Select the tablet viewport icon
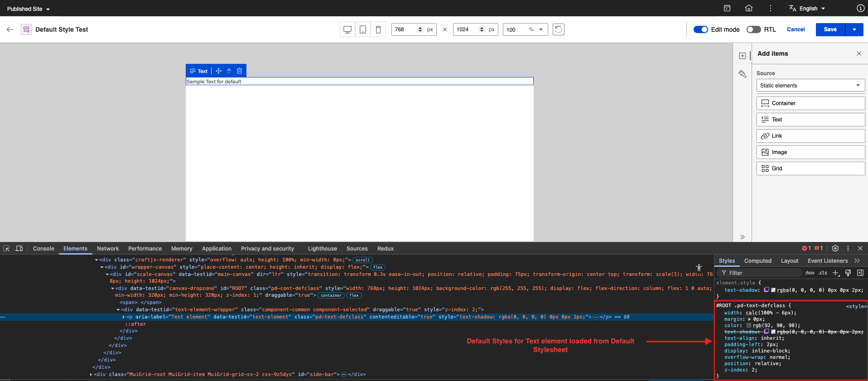Screen dimensions: 868x381 pos(363,29)
